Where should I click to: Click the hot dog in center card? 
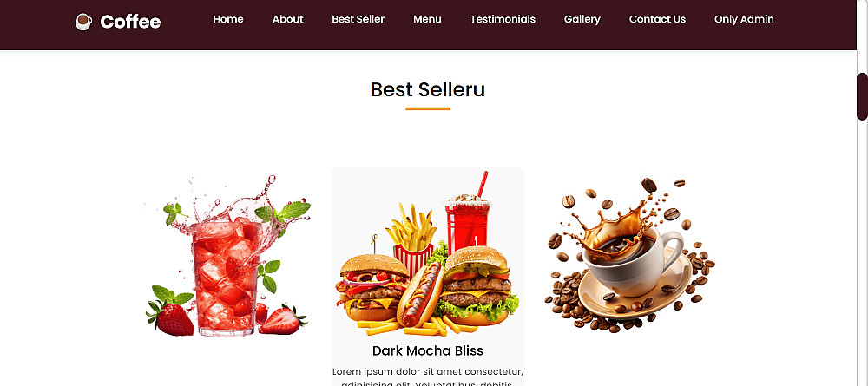pyautogui.click(x=421, y=294)
